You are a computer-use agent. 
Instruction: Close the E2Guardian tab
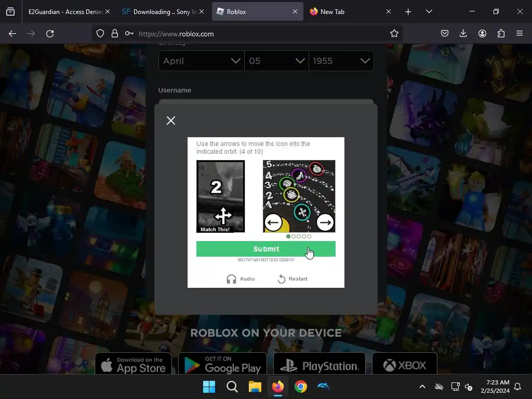point(108,12)
